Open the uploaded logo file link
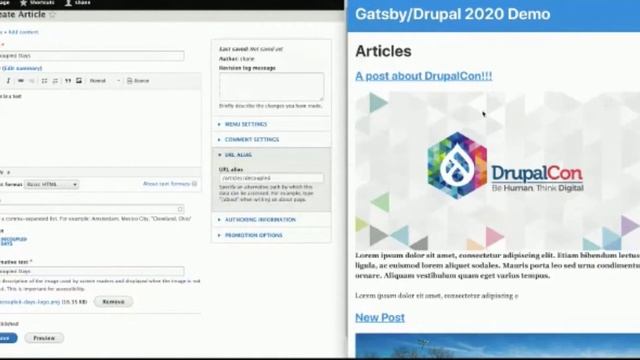The image size is (640, 360). coord(30,302)
